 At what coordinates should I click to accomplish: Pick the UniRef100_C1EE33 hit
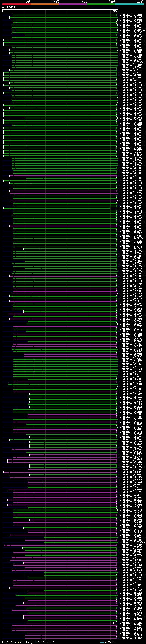click(x=131, y=178)
